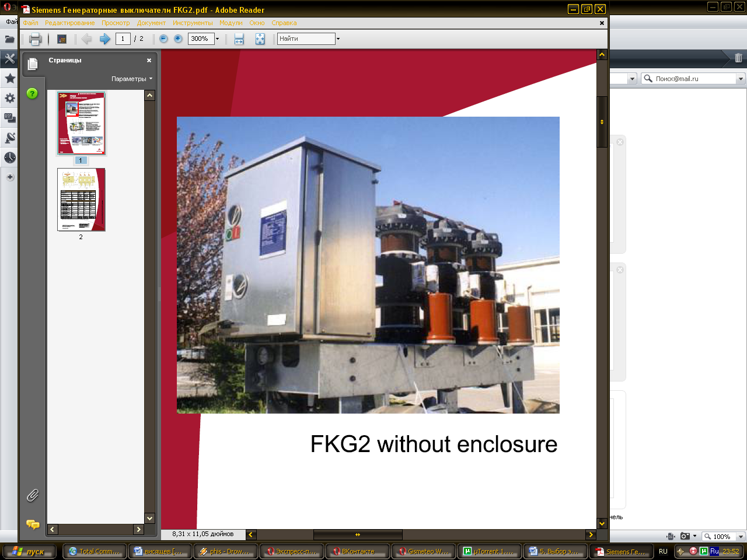Click the gear icon in Opera sidebar
Viewport: 747px width, 560px height.
point(10,98)
